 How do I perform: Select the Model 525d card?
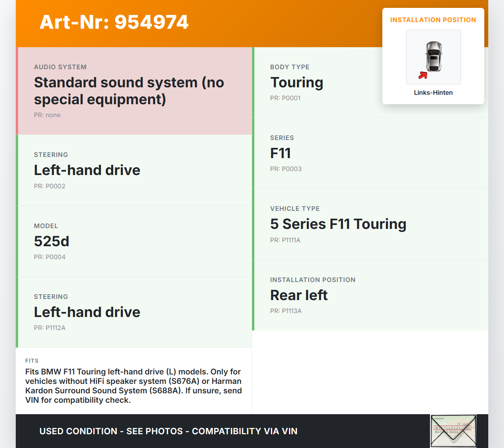point(134,241)
